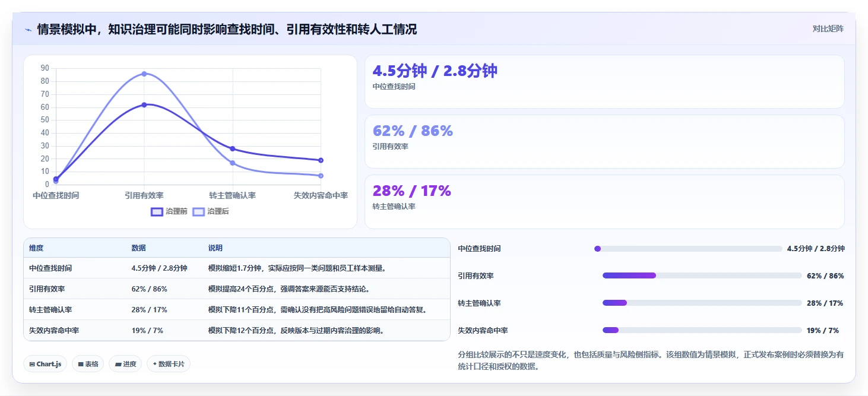This screenshot has width=868, height=396.
Task: Click the 转主管确认率 progress bar
Action: coord(702,303)
